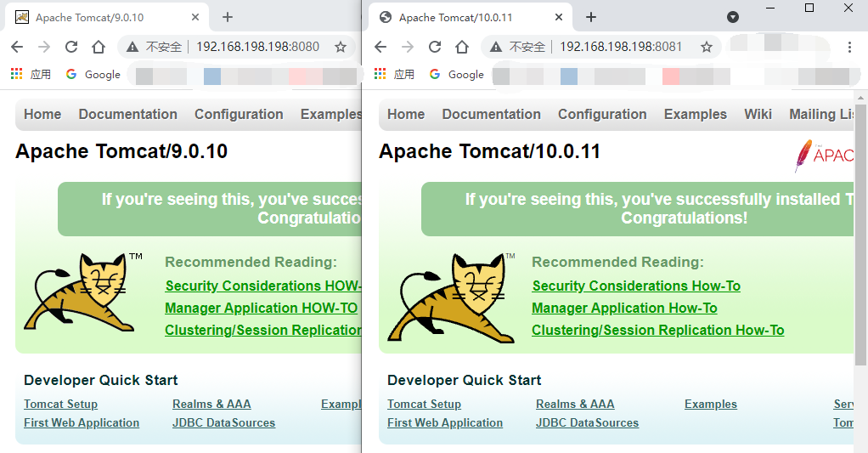The image size is (868, 453).
Task: Open a new tab in left window
Action: click(x=228, y=17)
